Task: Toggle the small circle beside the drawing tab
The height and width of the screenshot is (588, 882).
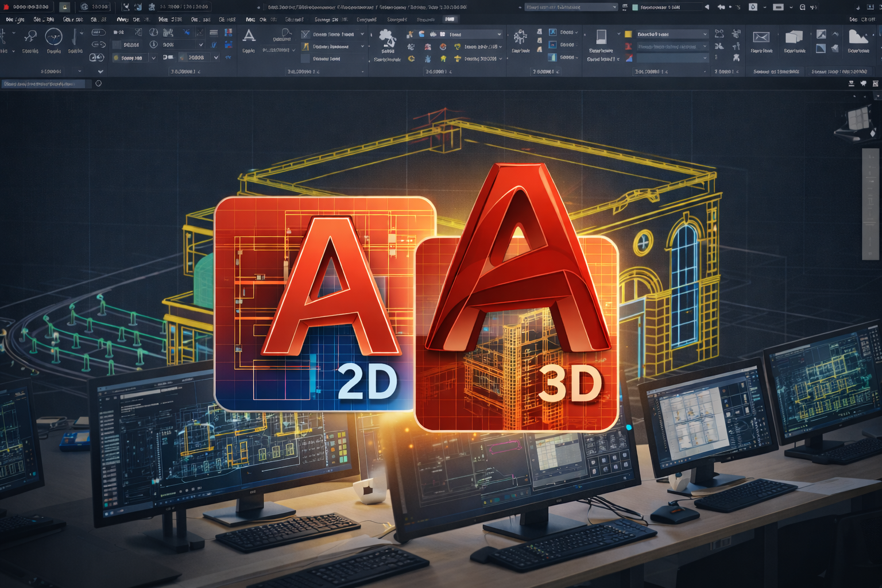Action: tap(98, 83)
